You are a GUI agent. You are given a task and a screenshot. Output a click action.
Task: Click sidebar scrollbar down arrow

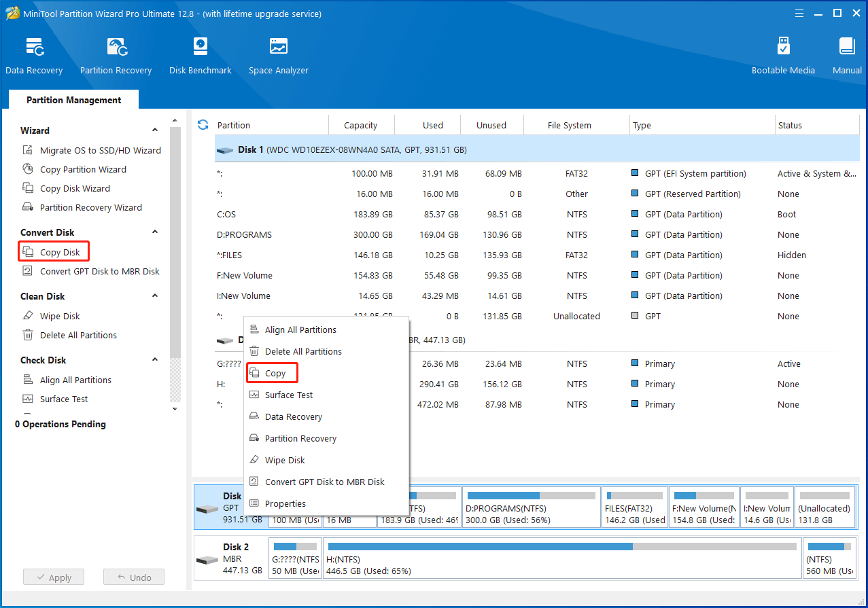(x=175, y=409)
